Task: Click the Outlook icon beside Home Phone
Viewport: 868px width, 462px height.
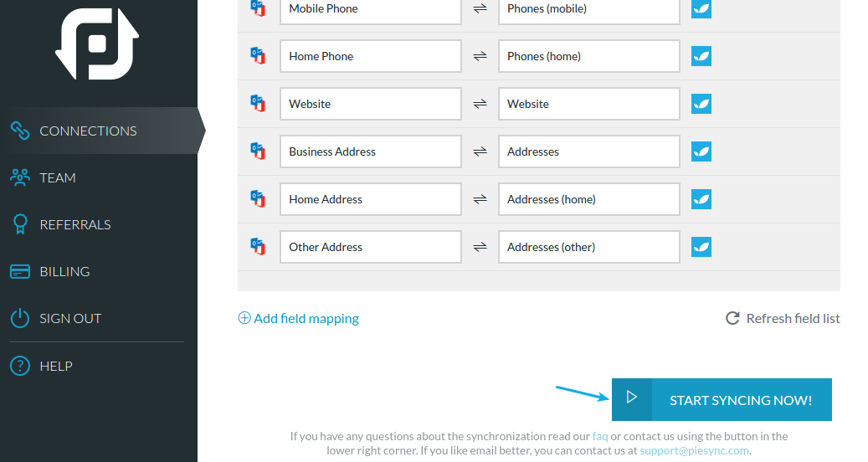Action: click(258, 56)
